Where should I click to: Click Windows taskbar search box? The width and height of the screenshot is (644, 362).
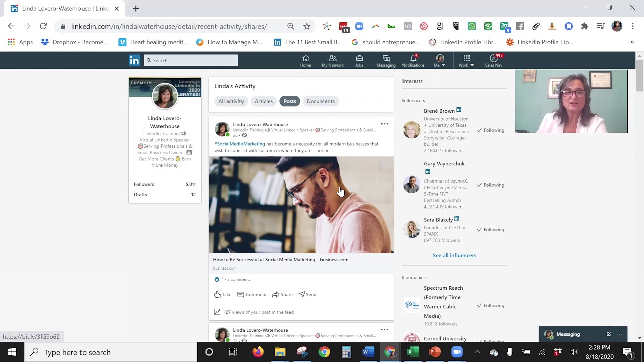(110, 352)
